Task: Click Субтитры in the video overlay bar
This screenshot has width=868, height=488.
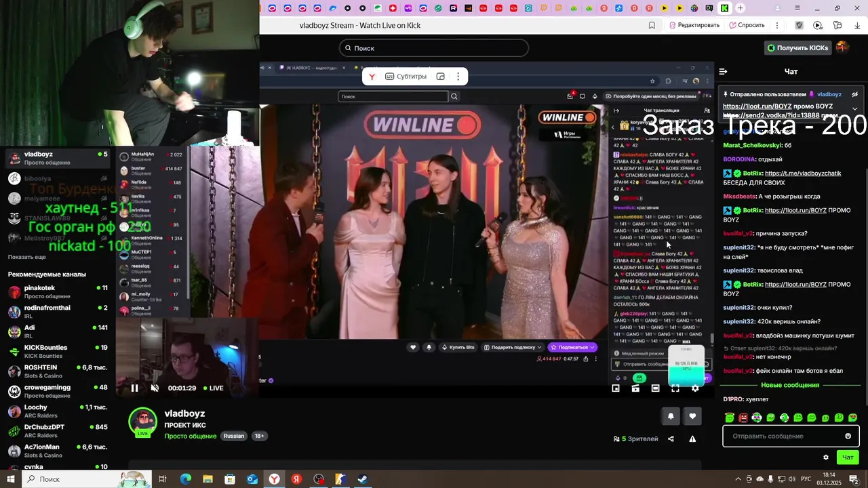Action: pos(406,77)
